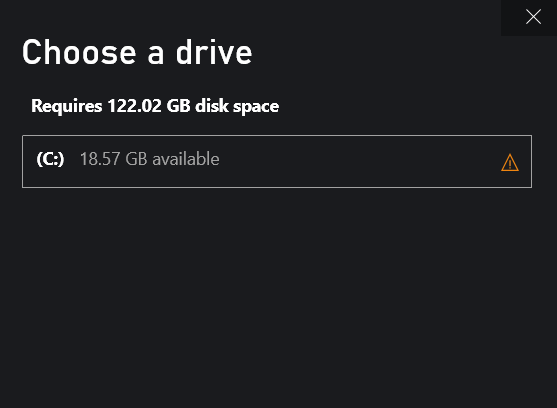The height and width of the screenshot is (408, 557).
Task: Open the insufficient space warning on C: drive
Action: tap(510, 163)
